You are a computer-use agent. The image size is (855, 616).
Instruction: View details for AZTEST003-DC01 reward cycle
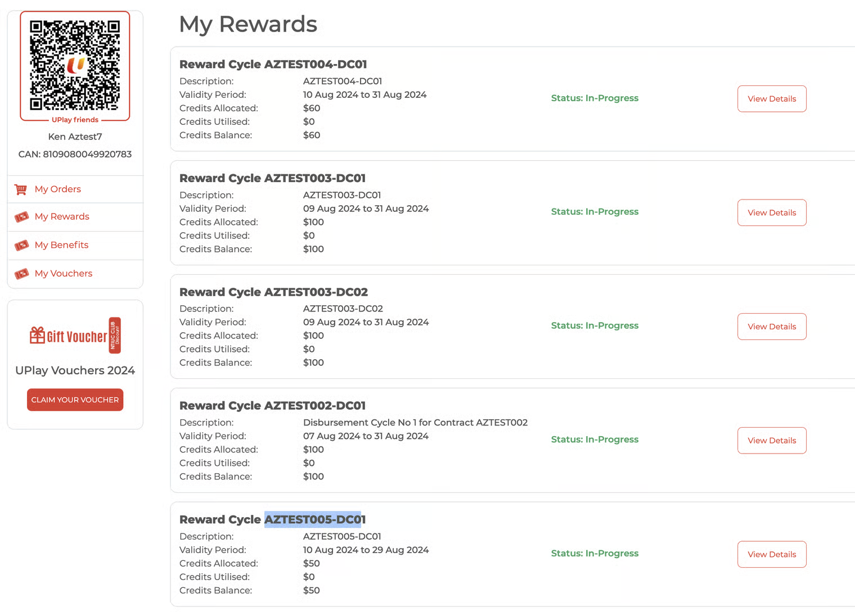point(772,212)
